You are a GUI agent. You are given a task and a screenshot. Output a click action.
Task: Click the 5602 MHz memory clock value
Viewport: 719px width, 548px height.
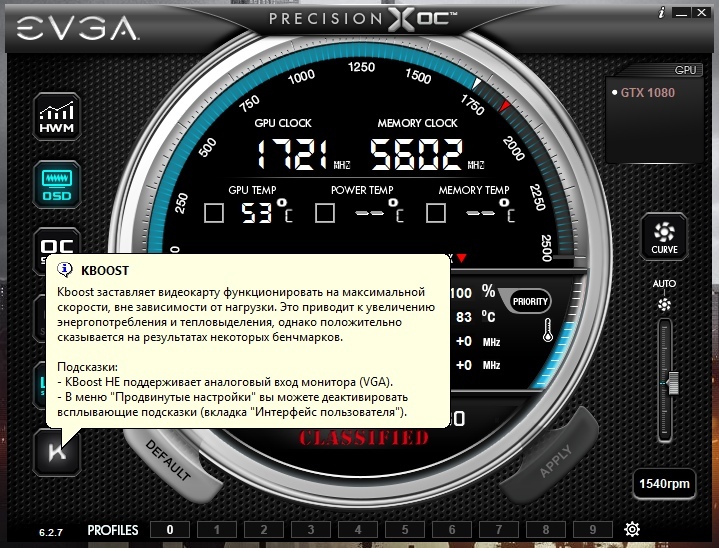pyautogui.click(x=416, y=154)
